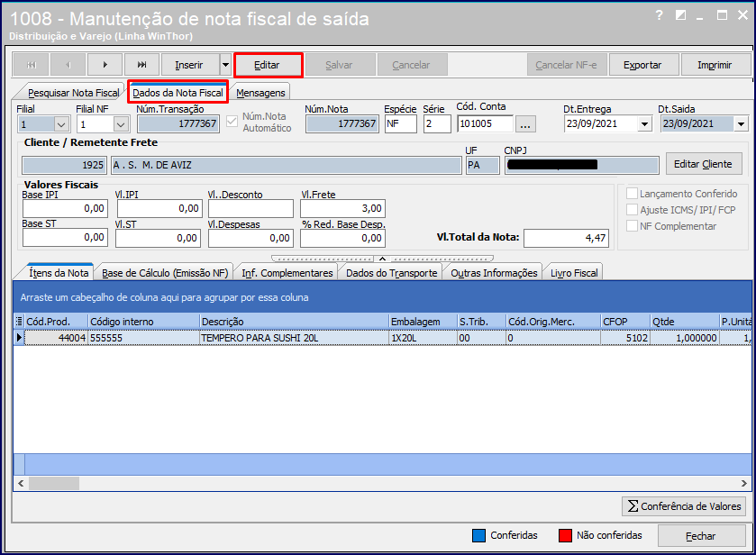This screenshot has height=555, width=756.
Task: Open the Dt.Saida date picker arrow
Action: click(741, 124)
